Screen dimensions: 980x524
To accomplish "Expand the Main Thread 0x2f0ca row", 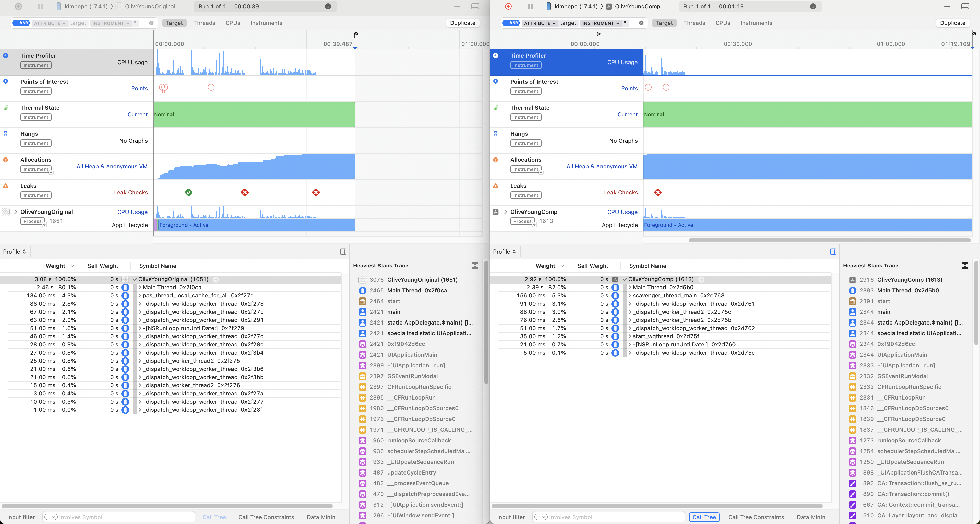I will (x=140, y=288).
